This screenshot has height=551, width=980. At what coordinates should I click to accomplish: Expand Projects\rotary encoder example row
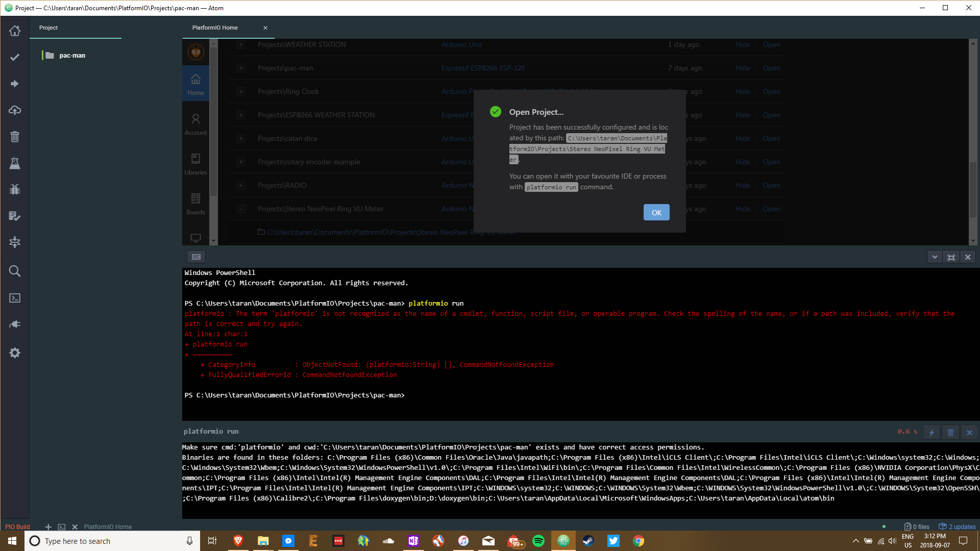tap(241, 162)
